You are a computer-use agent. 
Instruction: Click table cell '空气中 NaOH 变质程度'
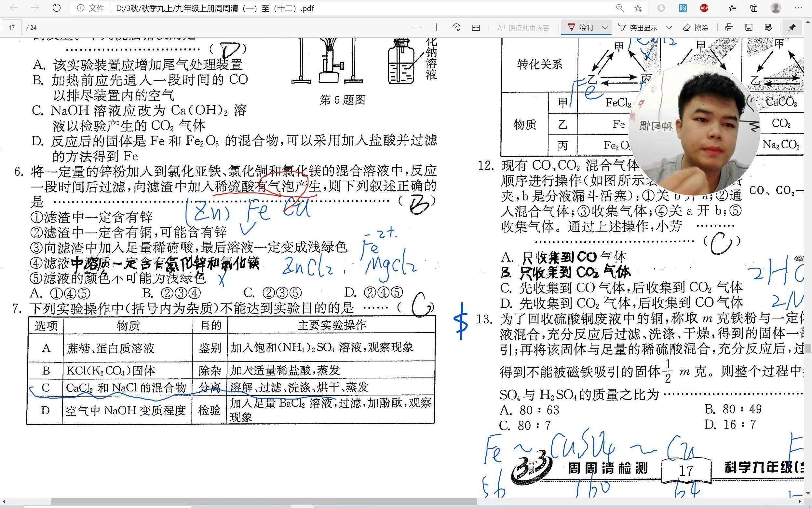click(x=126, y=411)
